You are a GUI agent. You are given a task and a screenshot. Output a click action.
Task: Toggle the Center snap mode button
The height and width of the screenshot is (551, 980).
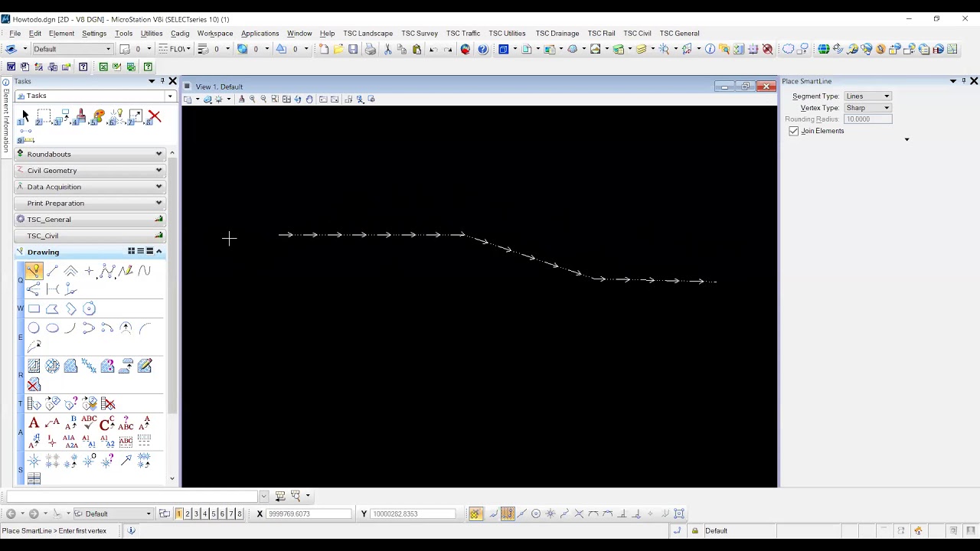[x=536, y=514]
